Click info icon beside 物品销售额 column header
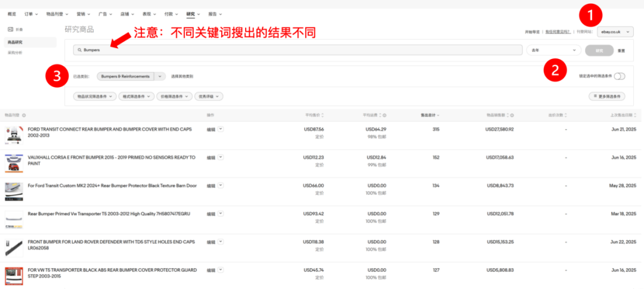Screen dimensions: 644x289 [512, 116]
